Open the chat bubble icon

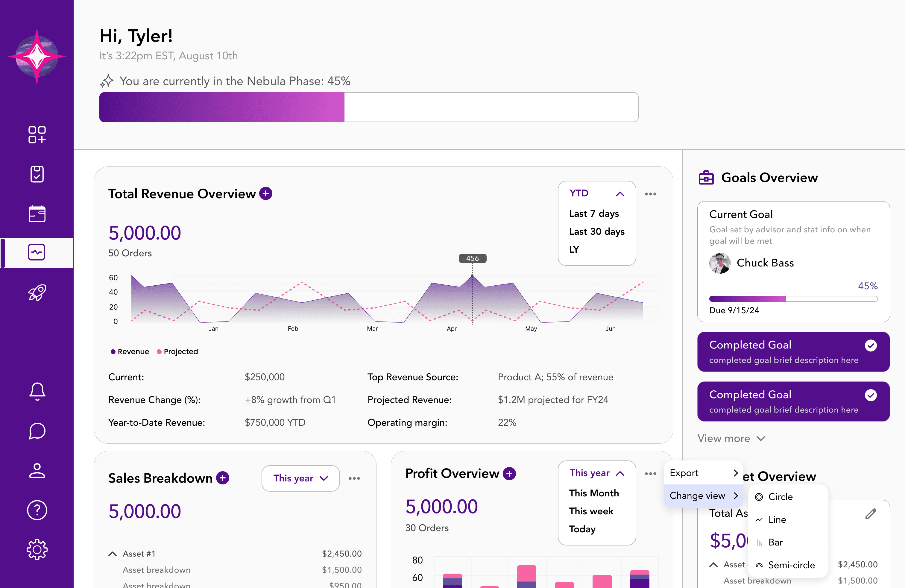[37, 431]
